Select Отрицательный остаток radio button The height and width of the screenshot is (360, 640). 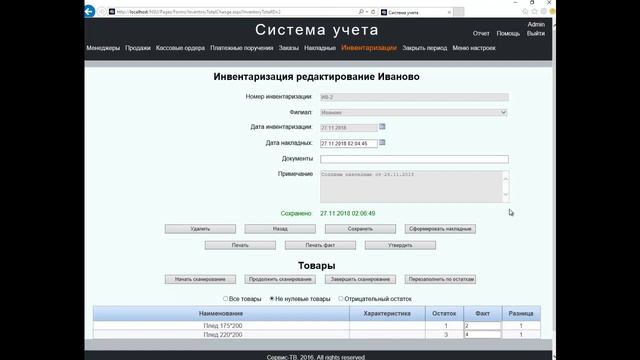341,299
